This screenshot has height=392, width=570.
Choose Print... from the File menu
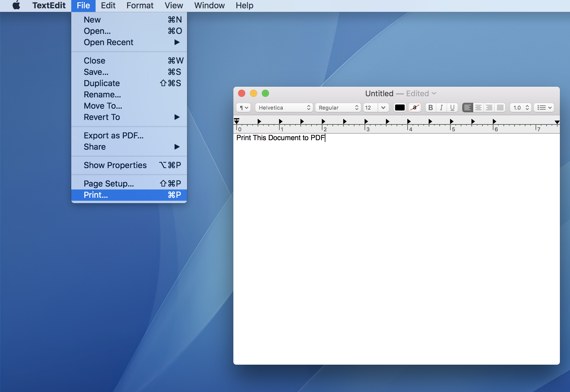[x=96, y=195]
